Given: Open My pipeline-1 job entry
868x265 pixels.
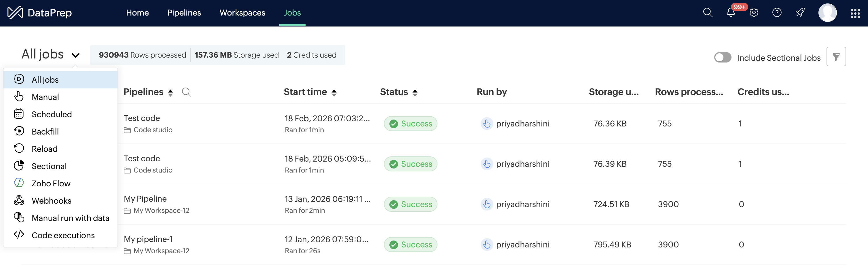Looking at the screenshot, I should [148, 239].
